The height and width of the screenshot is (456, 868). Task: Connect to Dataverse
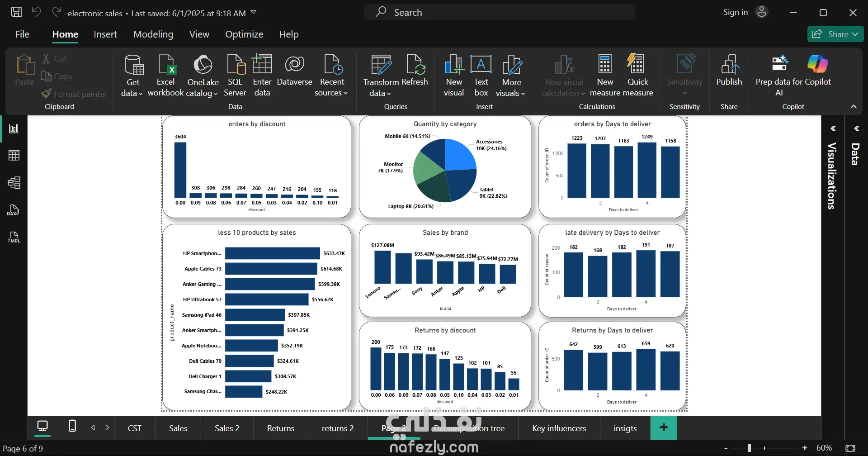tap(294, 71)
